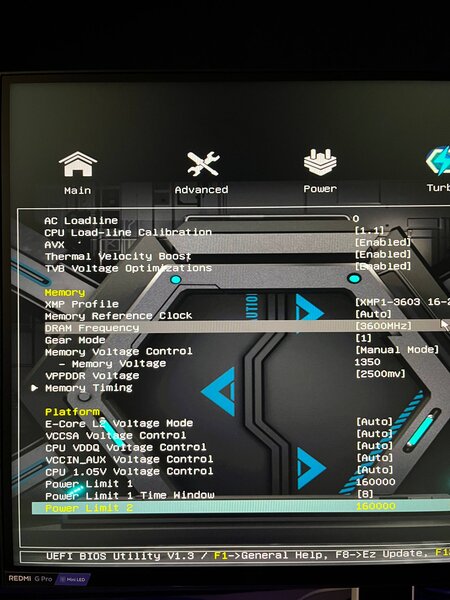Open the Power plug icon
This screenshot has height=600, width=450.
click(x=320, y=163)
